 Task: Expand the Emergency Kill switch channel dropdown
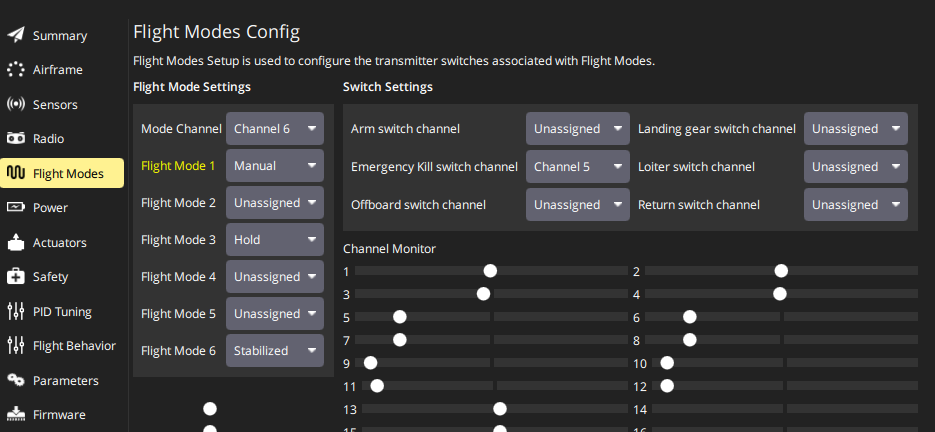[579, 167]
